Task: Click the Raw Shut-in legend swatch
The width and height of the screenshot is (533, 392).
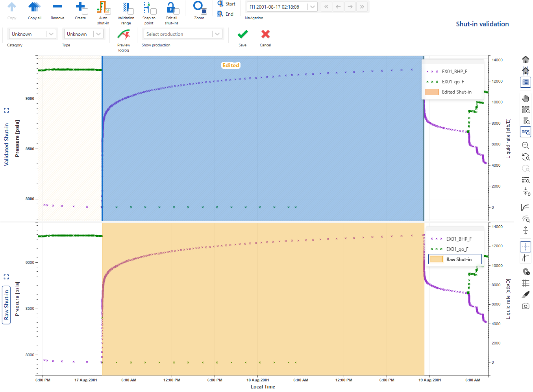Action: click(x=436, y=259)
